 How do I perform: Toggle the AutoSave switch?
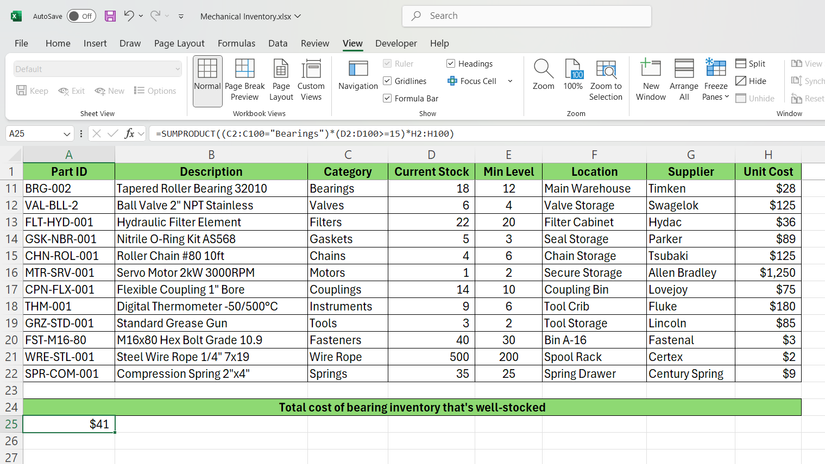(x=81, y=16)
